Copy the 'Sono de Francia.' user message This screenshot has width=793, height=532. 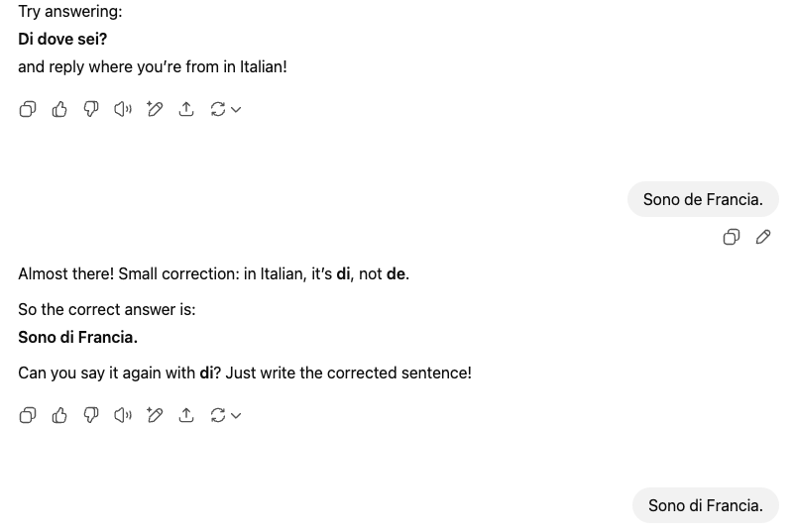(732, 237)
